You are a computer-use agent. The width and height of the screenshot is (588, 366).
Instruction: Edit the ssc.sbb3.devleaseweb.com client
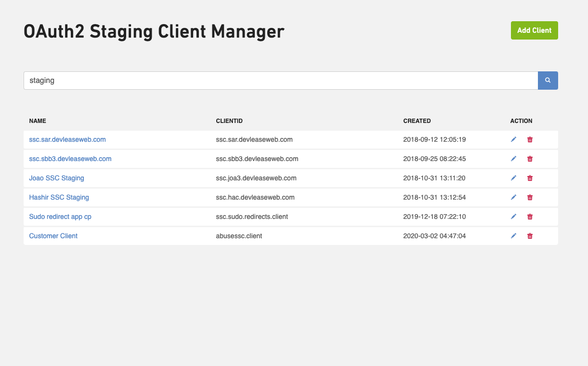(513, 159)
